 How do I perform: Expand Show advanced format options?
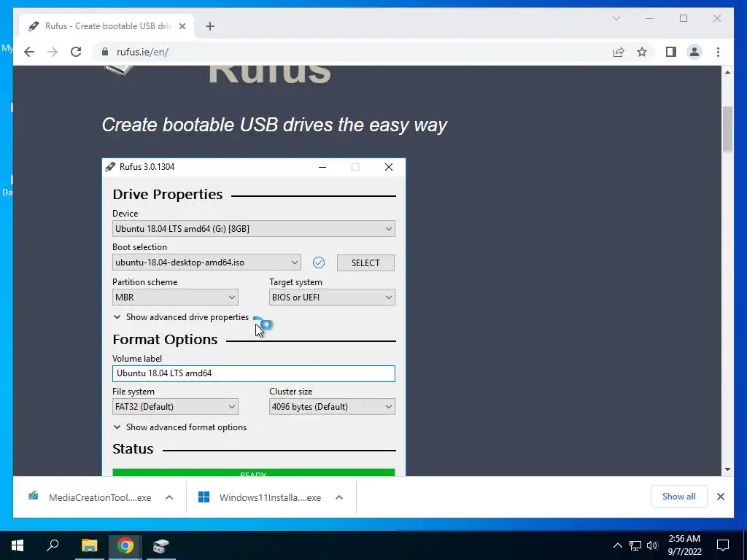coord(180,427)
